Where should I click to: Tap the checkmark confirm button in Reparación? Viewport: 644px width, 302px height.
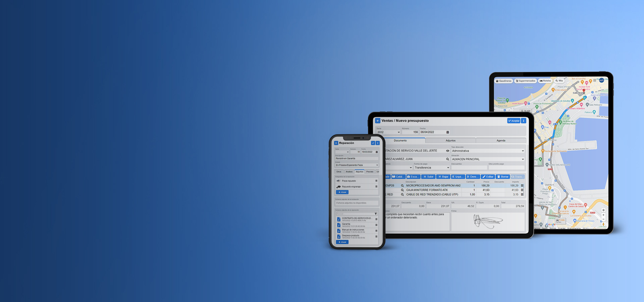point(373,143)
